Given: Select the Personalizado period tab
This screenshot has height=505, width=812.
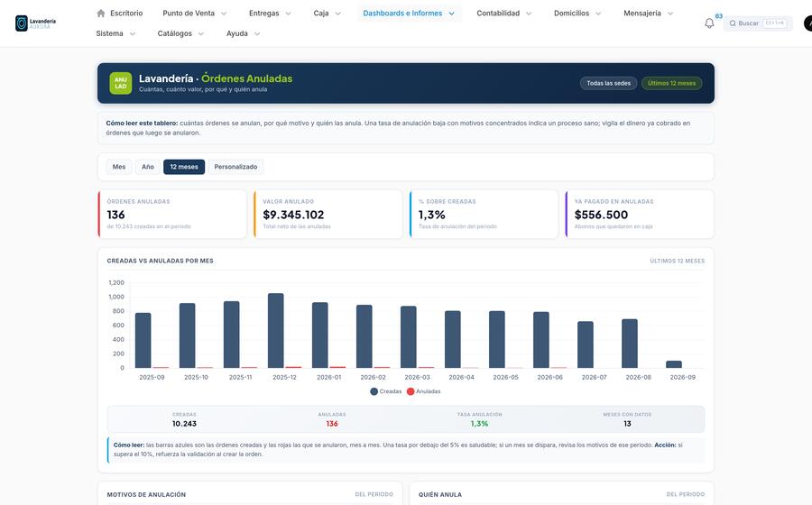Looking at the screenshot, I should pos(235,167).
